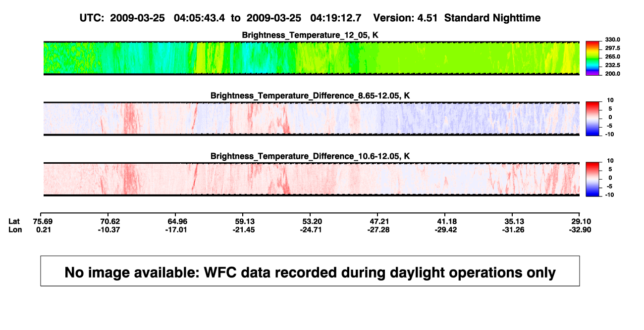Click the longitude value -21.45

click(244, 230)
